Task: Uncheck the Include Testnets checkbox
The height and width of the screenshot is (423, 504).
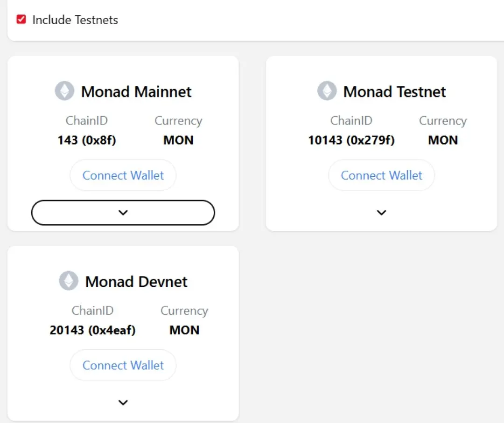Action: pyautogui.click(x=21, y=20)
